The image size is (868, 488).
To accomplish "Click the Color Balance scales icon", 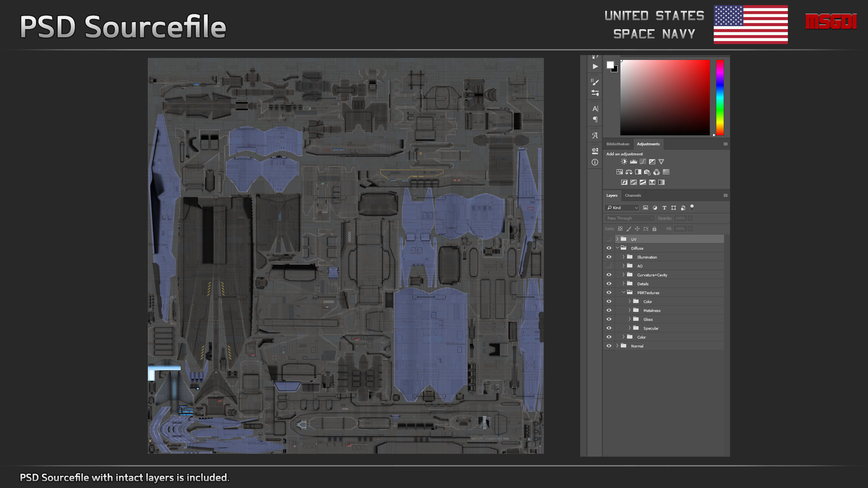I will coord(629,172).
